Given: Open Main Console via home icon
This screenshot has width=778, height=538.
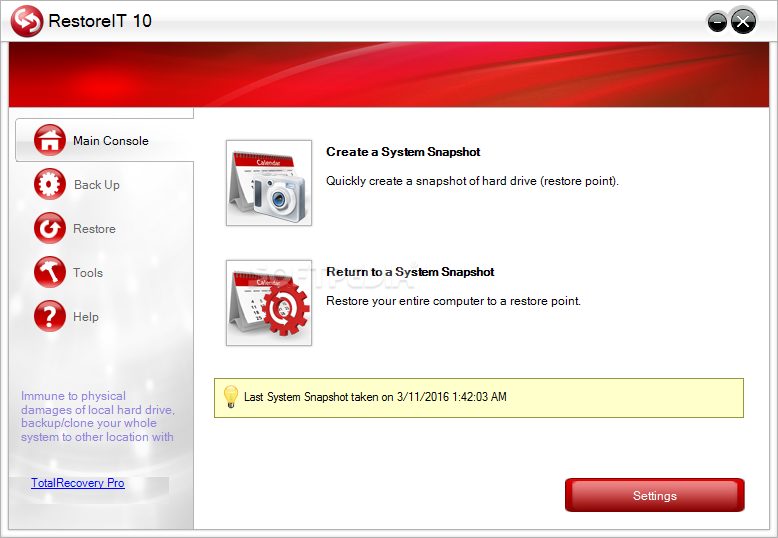Looking at the screenshot, I should click(x=50, y=140).
